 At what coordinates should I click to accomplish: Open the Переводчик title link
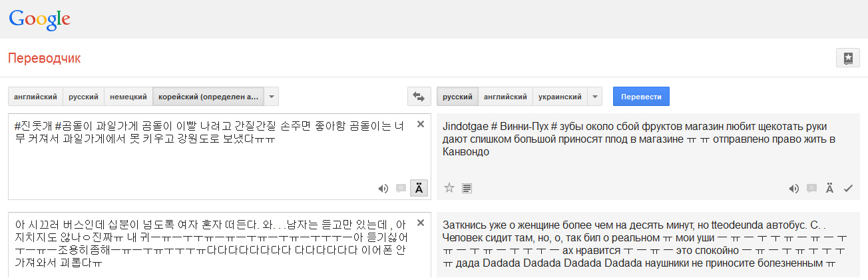click(x=45, y=58)
